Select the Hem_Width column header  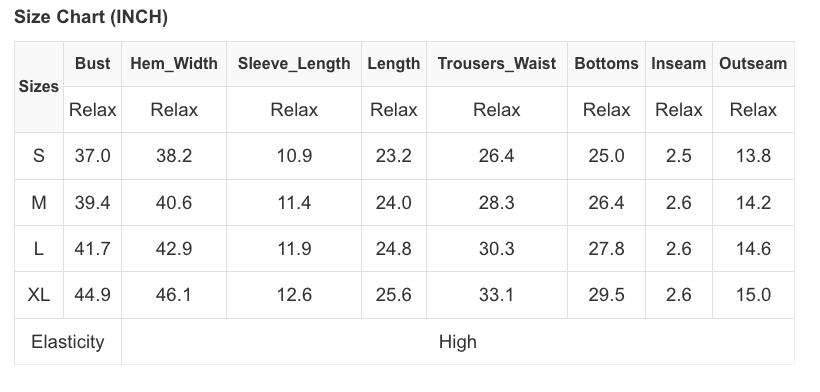174,63
